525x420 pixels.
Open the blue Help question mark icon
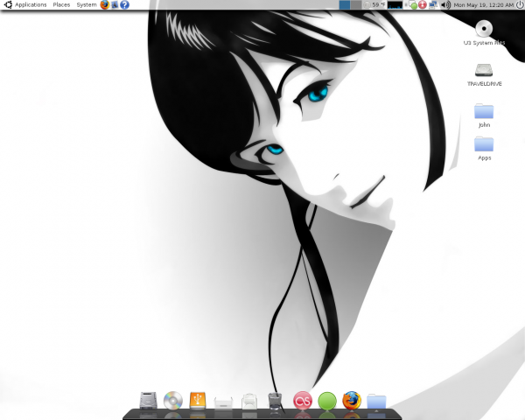[124, 4]
